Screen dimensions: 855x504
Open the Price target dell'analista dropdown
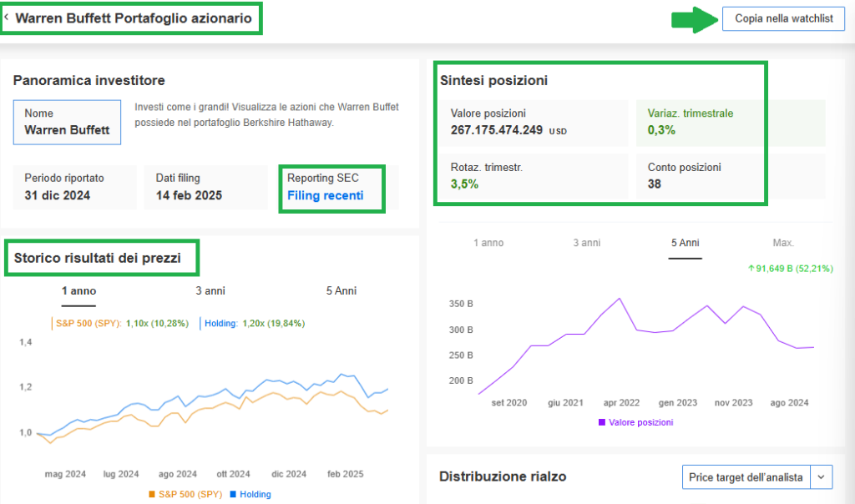coord(746,477)
